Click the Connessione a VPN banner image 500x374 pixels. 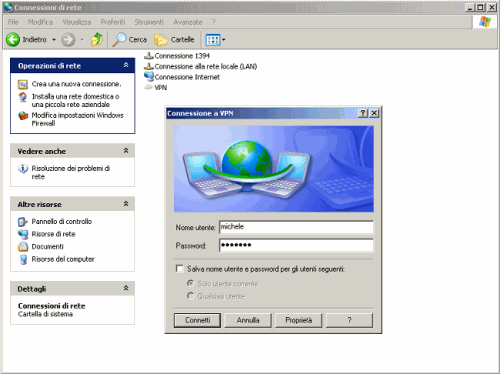[x=274, y=169]
